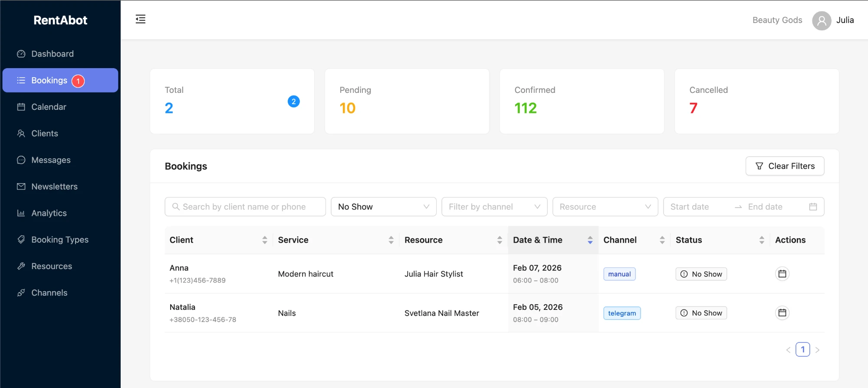Sort table by Service column
This screenshot has width=868, height=388.
(x=391, y=240)
